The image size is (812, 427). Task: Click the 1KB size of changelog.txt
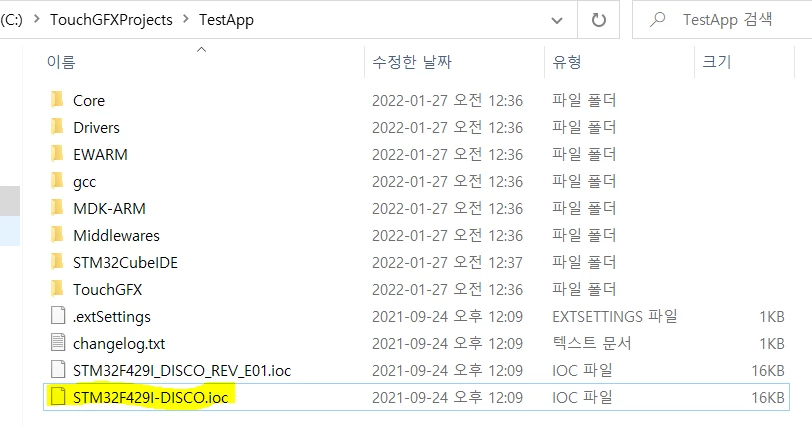tap(772, 344)
